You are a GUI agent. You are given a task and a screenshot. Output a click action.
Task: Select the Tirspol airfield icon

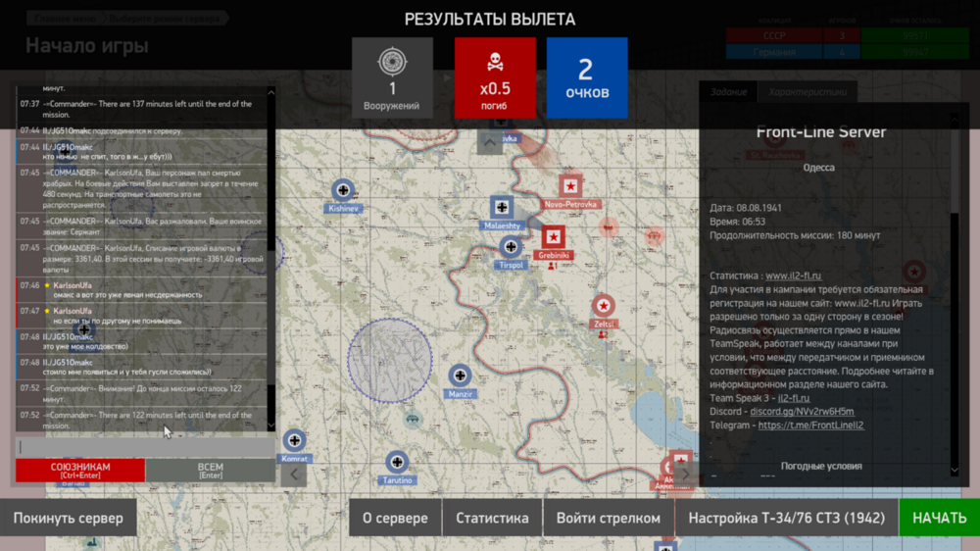(x=511, y=246)
